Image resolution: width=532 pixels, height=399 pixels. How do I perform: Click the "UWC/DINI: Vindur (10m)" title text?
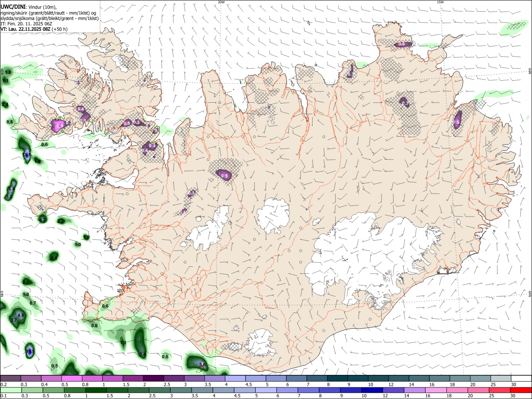[28, 6]
